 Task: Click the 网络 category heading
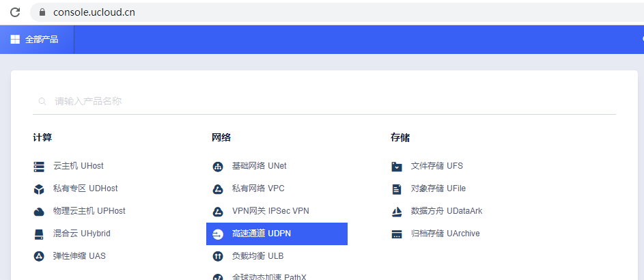pos(221,137)
